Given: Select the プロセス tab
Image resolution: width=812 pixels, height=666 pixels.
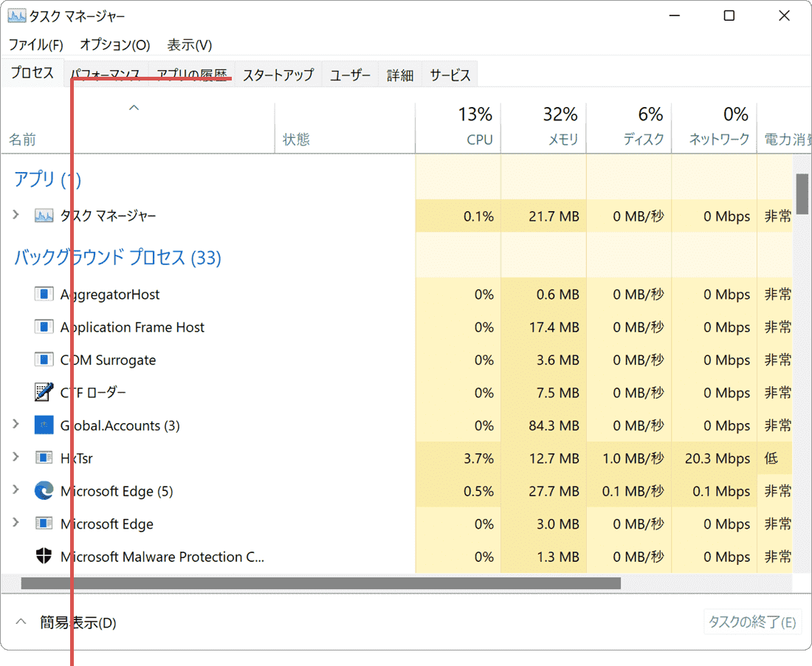Looking at the screenshot, I should [32, 72].
